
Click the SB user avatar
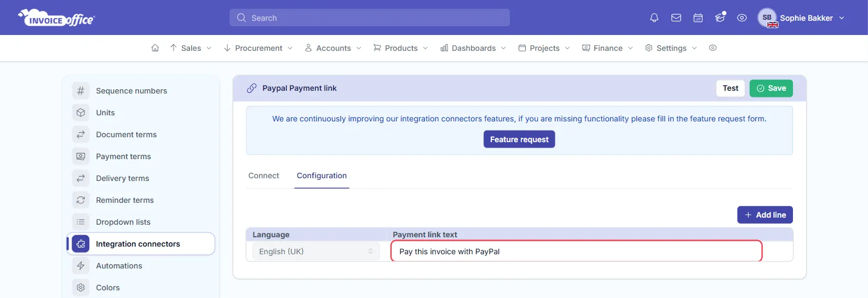[767, 17]
